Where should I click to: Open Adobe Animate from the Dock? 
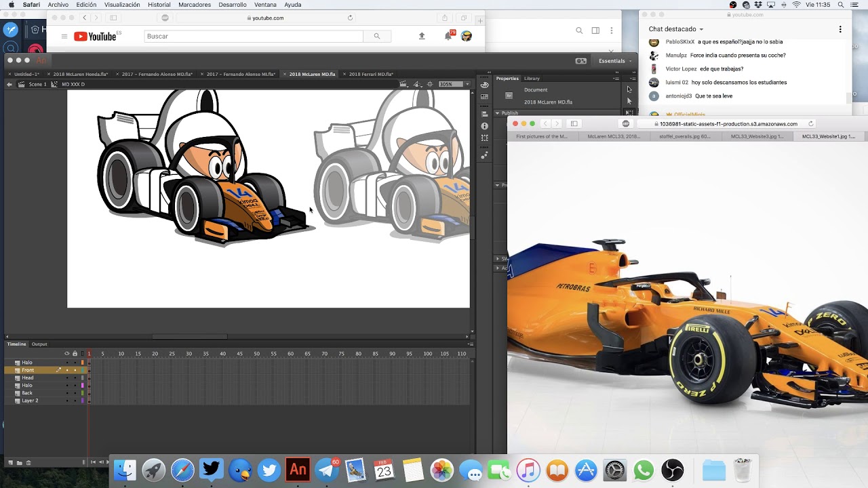click(x=298, y=470)
